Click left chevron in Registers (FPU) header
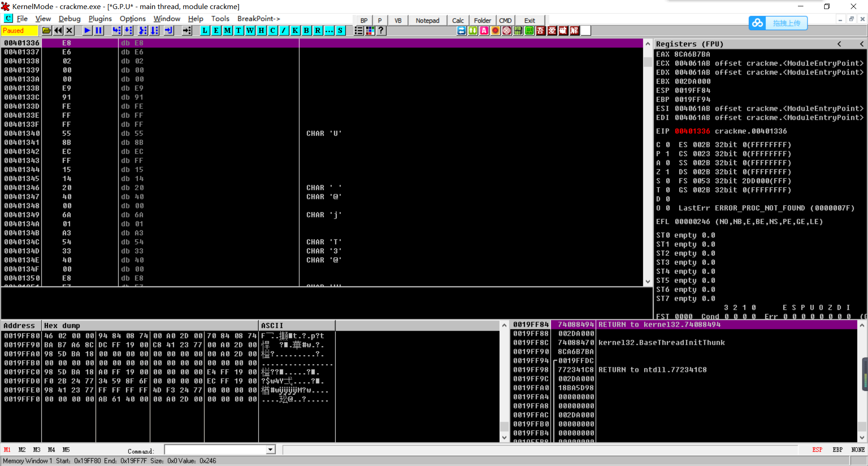 [839, 44]
